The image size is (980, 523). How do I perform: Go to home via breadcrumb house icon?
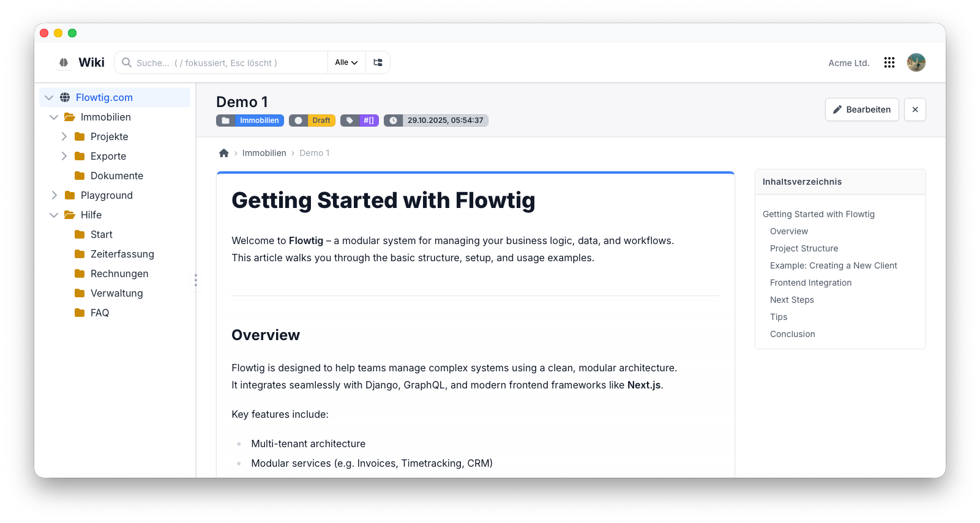coord(224,153)
